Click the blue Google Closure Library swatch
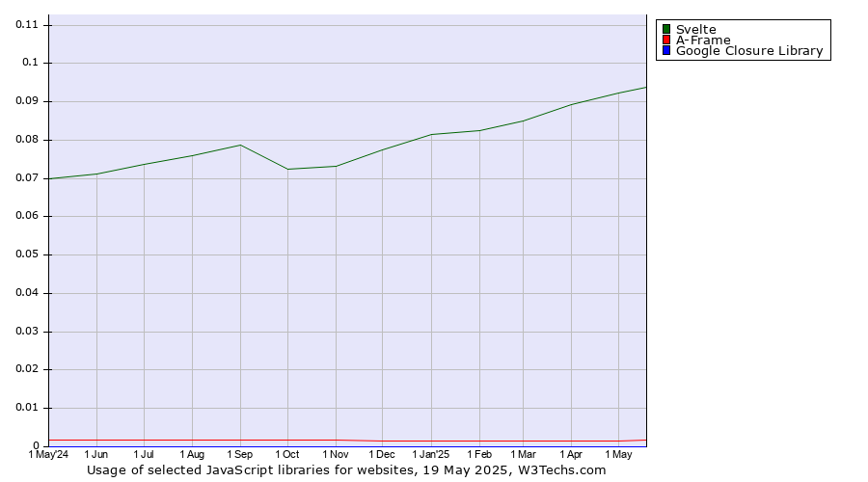 666,50
